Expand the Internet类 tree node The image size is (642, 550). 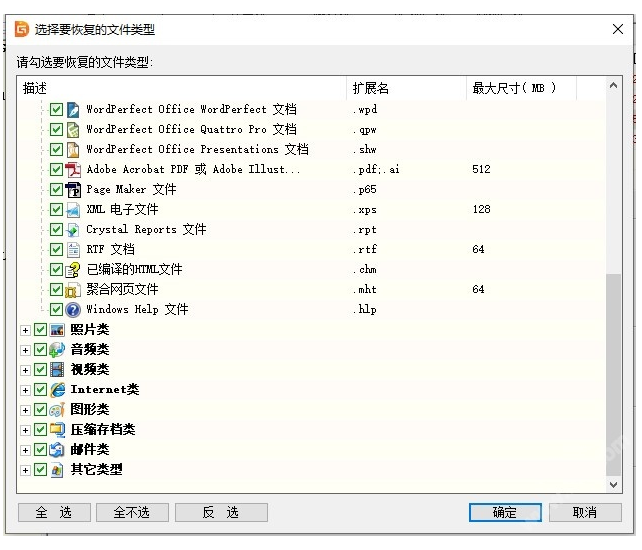(25, 390)
